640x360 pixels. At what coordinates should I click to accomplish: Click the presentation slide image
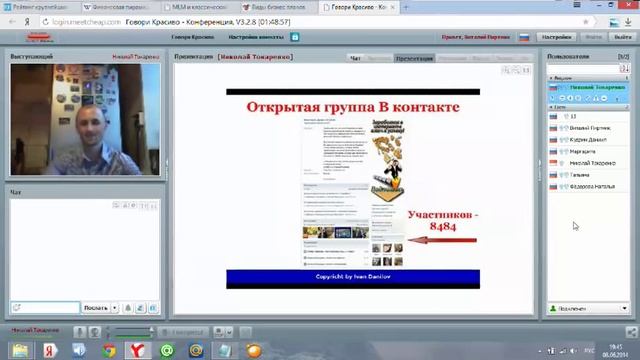pyautogui.click(x=353, y=189)
